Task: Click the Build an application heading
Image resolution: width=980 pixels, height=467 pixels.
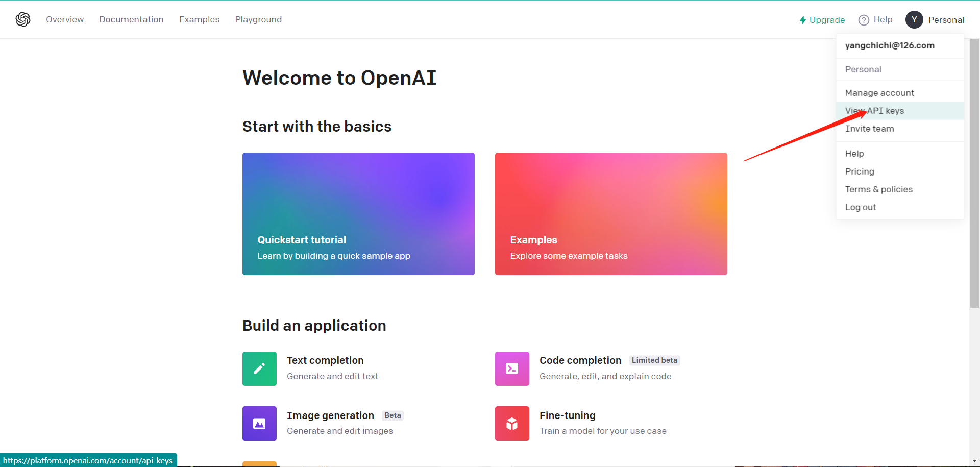Action: tap(314, 326)
